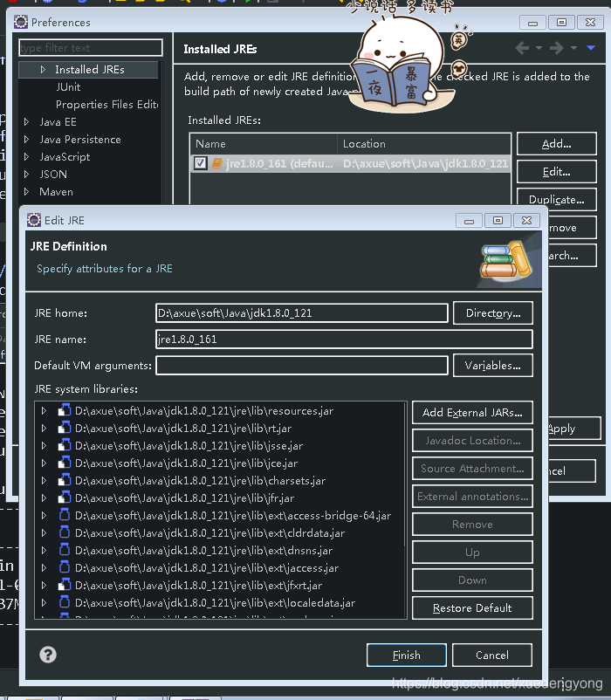Select JUnit in the preferences tree
The height and width of the screenshot is (700, 611).
point(68,86)
